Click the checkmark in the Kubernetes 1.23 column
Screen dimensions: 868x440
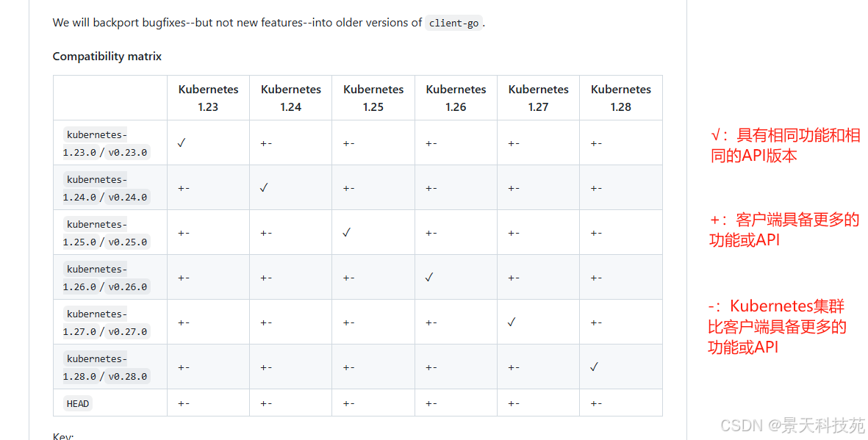pyautogui.click(x=181, y=143)
